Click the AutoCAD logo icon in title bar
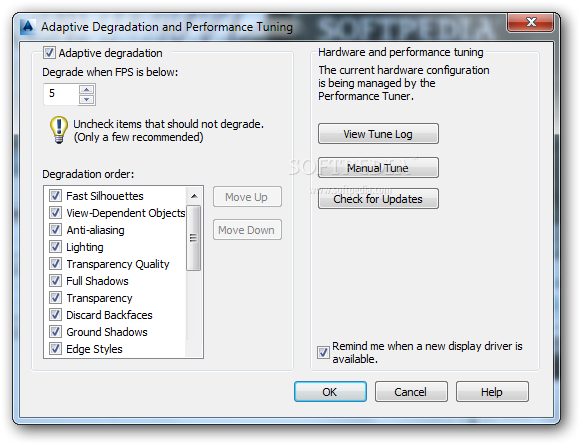Viewport: 581px width, 445px height. click(x=28, y=27)
